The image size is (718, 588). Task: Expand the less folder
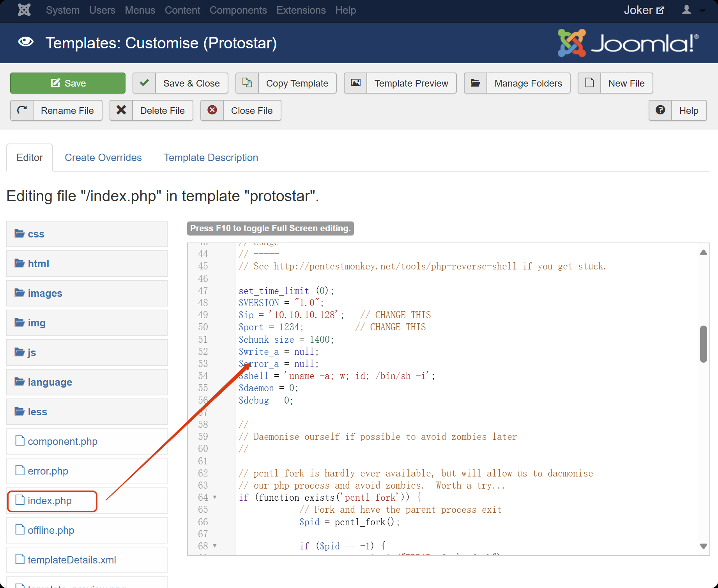tap(87, 412)
